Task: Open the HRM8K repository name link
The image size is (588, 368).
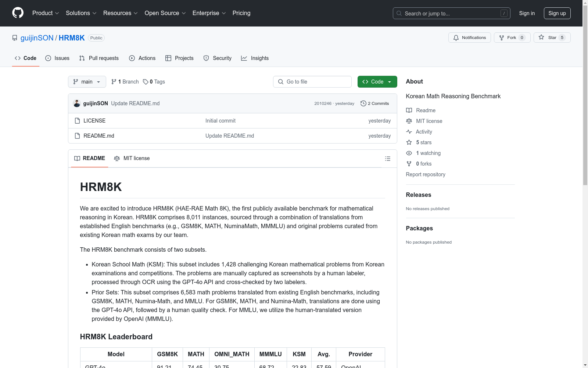Action: coord(72,38)
